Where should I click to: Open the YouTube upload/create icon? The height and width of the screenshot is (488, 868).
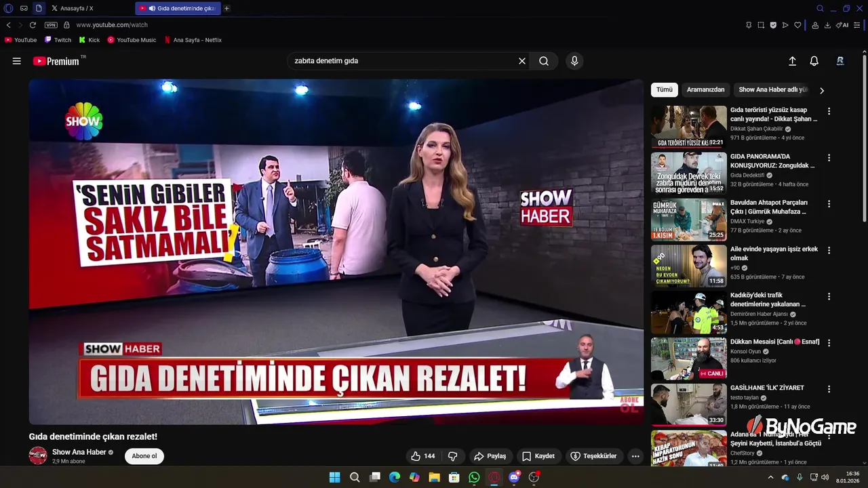click(792, 61)
